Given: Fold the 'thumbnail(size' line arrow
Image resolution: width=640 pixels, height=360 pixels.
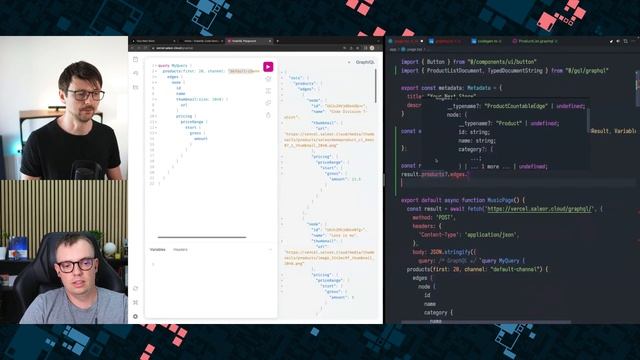Looking at the screenshot, I should (x=156, y=99).
